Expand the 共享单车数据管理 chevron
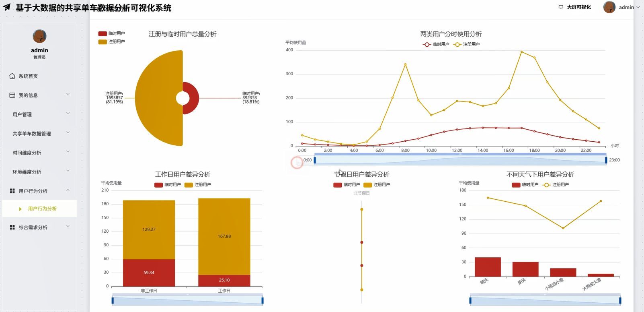The image size is (644, 312). tap(68, 132)
